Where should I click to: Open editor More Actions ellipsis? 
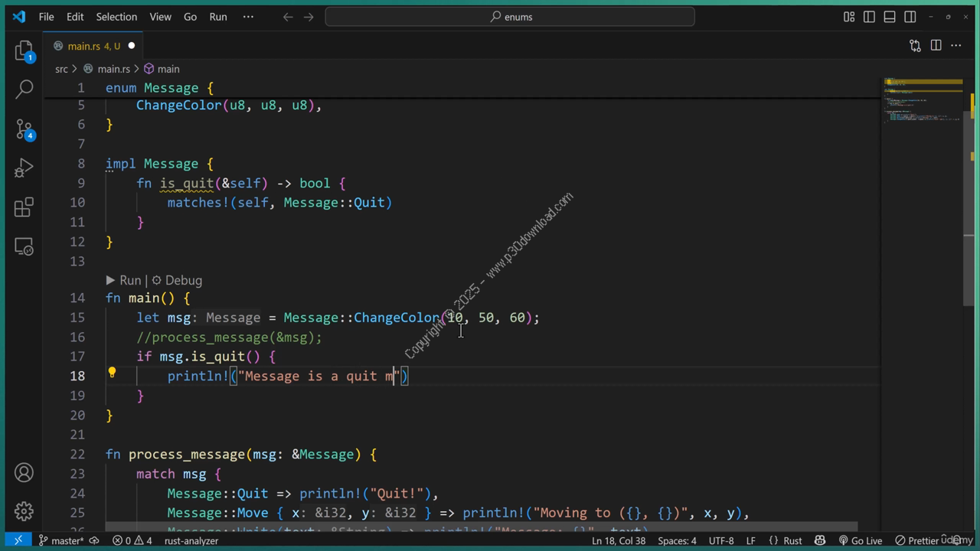coord(955,46)
